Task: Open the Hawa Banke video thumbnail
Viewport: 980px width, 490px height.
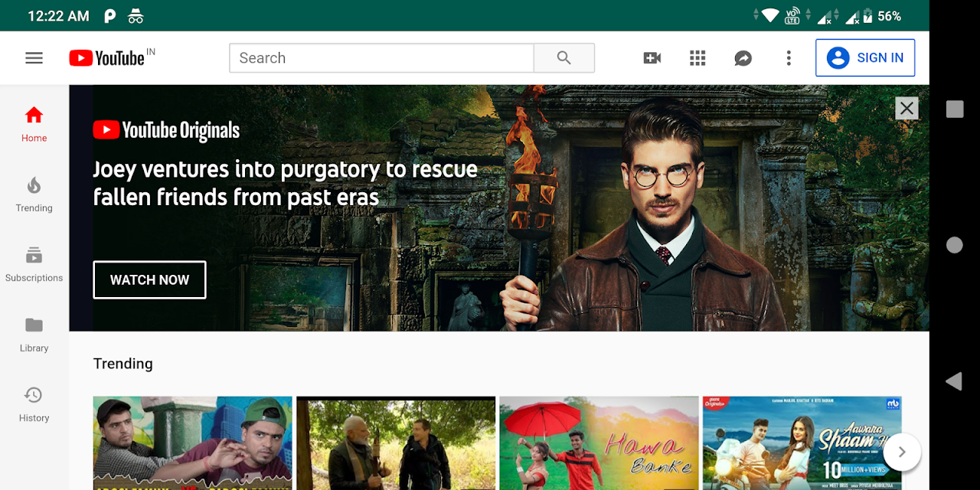Action: pos(599,443)
